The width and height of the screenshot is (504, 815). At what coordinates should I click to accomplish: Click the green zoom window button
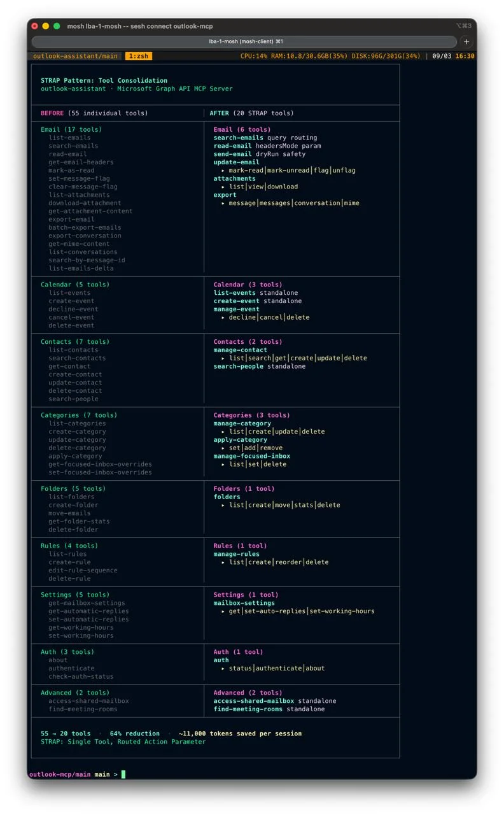click(57, 26)
